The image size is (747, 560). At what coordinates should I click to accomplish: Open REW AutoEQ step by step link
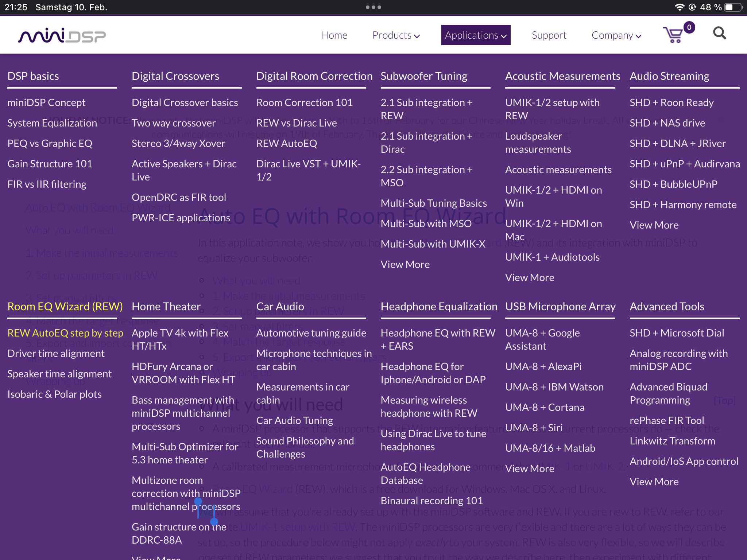(x=65, y=333)
